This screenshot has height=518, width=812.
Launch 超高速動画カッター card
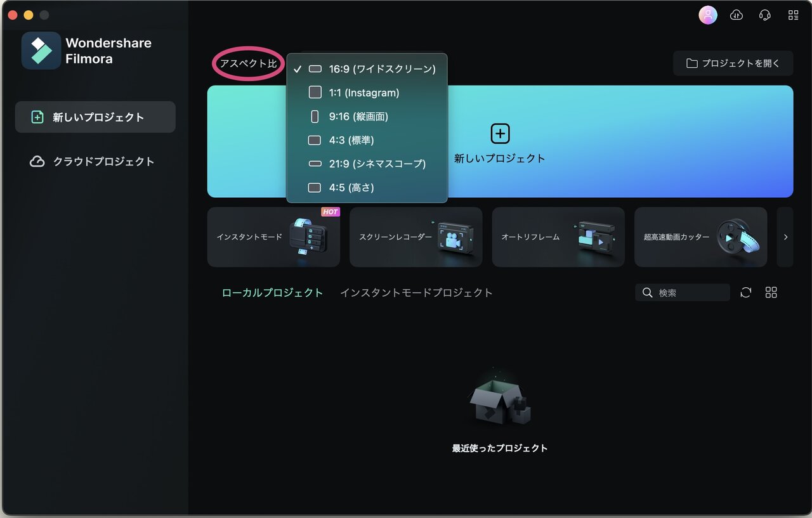(700, 237)
